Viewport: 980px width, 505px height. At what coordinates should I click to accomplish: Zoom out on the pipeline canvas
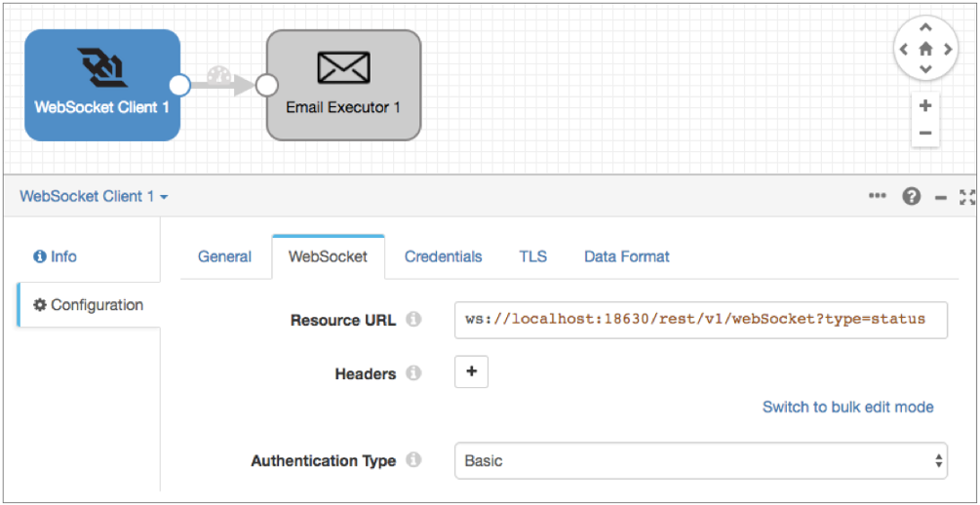[925, 134]
